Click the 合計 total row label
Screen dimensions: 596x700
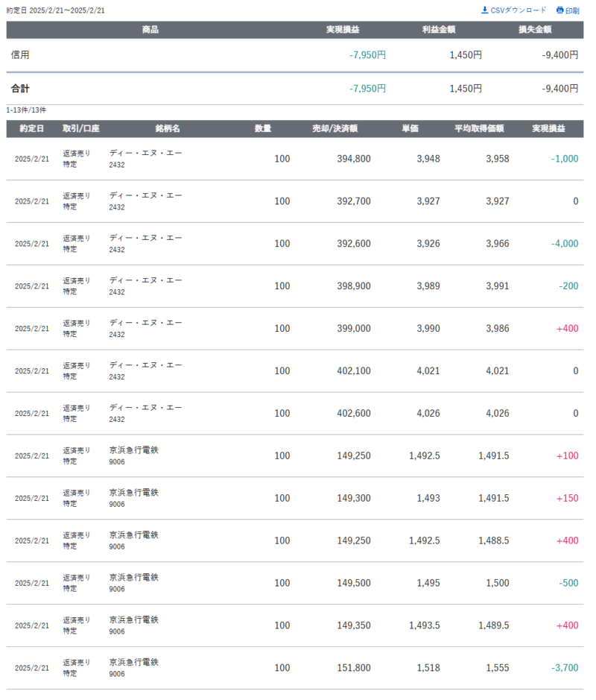[x=21, y=89]
